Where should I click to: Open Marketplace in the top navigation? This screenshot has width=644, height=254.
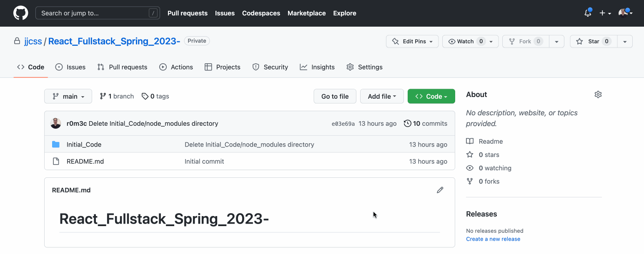(306, 13)
